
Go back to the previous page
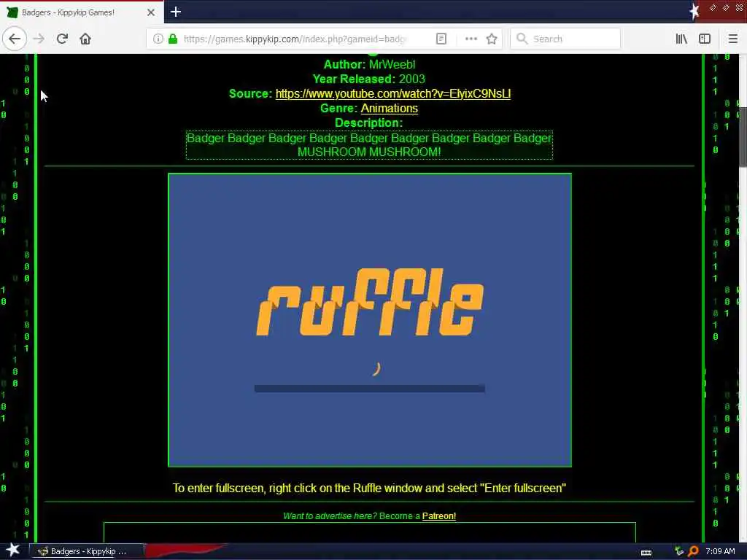coord(15,39)
